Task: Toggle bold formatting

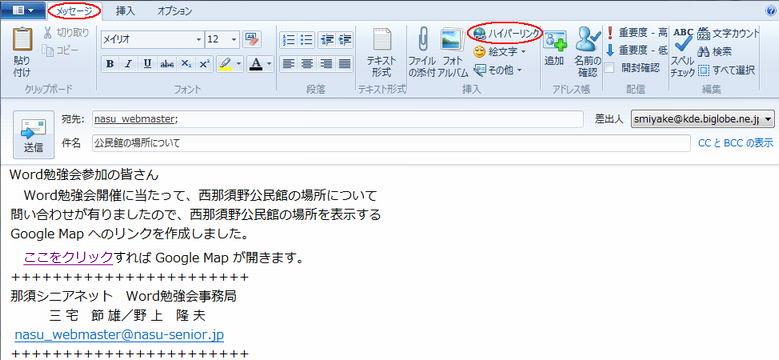Action: coord(110,64)
